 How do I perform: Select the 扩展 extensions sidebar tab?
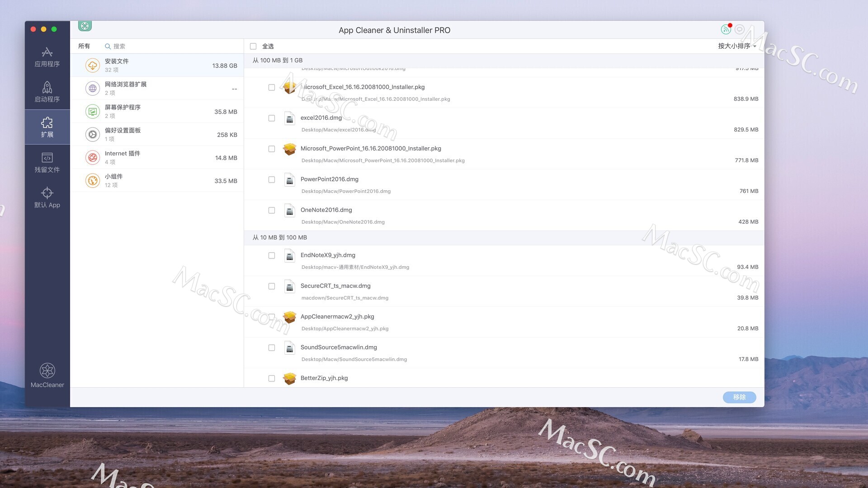47,127
